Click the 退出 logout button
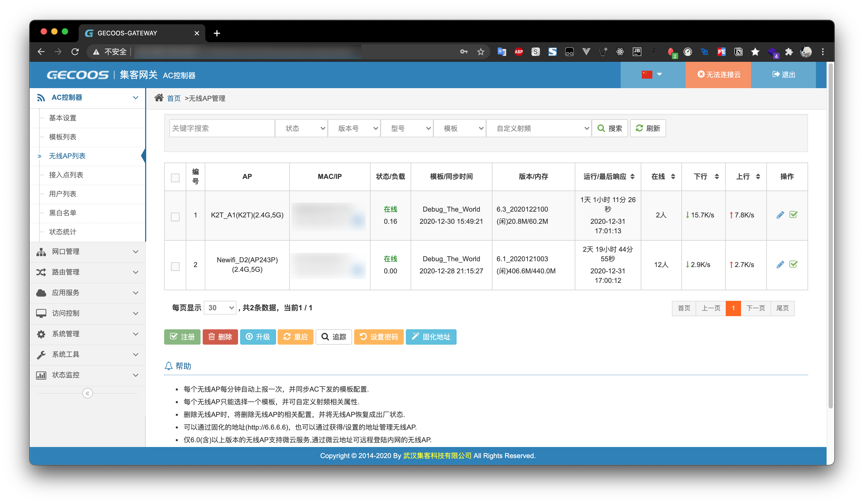 784,74
